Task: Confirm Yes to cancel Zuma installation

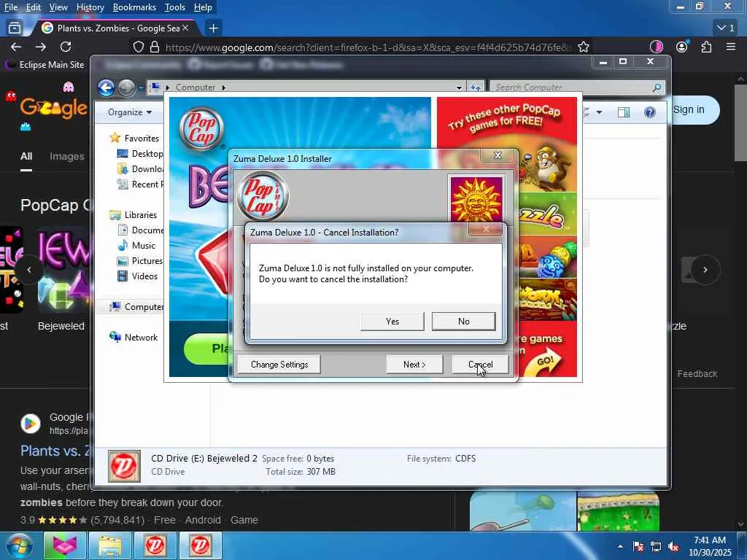Action: (392, 322)
